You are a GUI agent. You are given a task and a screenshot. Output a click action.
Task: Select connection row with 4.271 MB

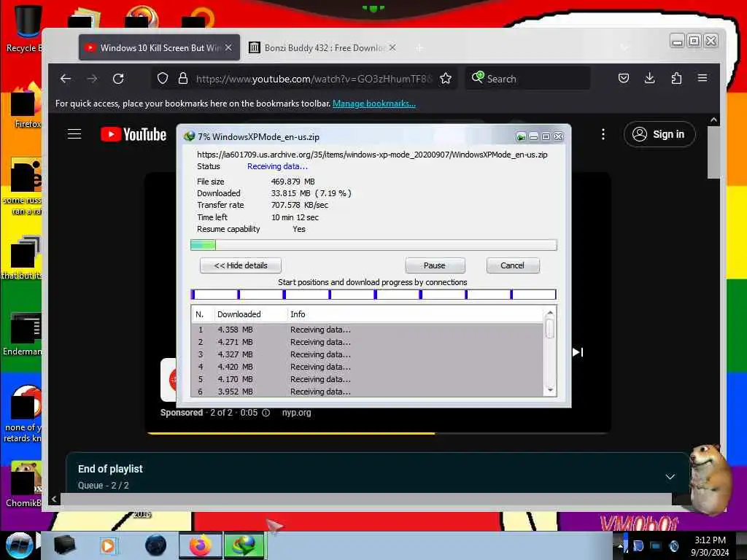pos(368,342)
